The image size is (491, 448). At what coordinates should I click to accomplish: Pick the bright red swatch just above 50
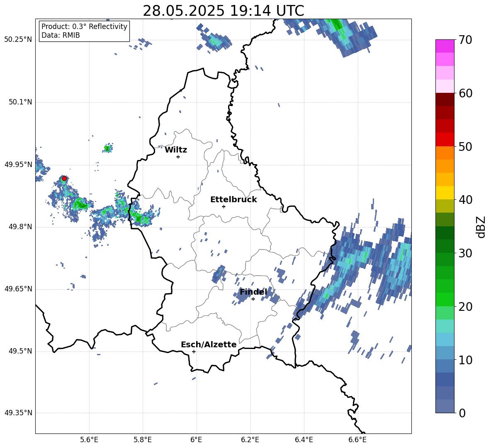[x=445, y=140]
